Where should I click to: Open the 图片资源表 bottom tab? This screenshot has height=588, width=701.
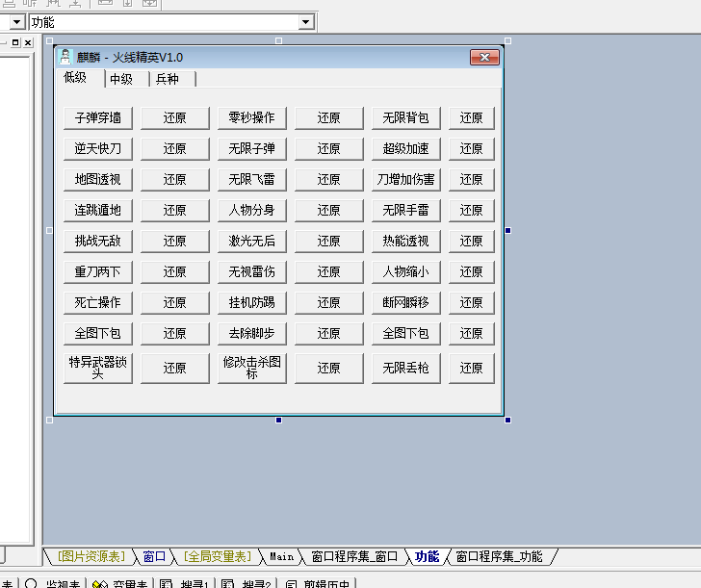tap(91, 556)
